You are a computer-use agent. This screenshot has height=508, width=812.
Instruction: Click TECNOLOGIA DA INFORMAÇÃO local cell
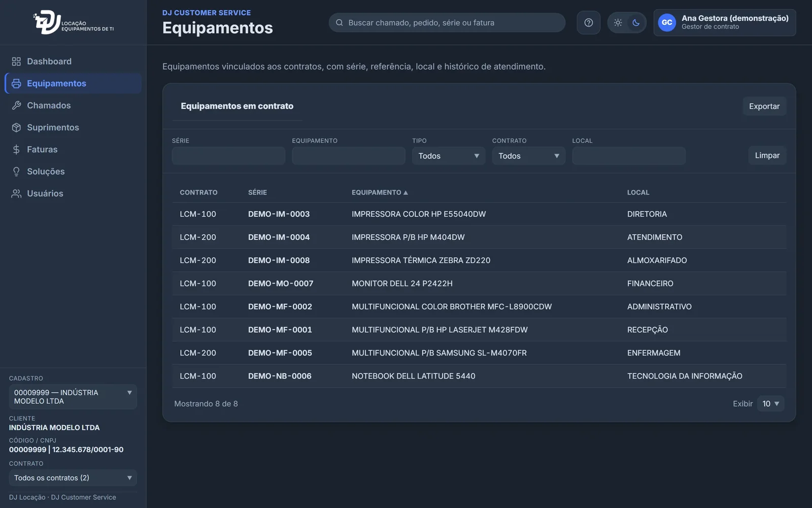click(x=685, y=376)
